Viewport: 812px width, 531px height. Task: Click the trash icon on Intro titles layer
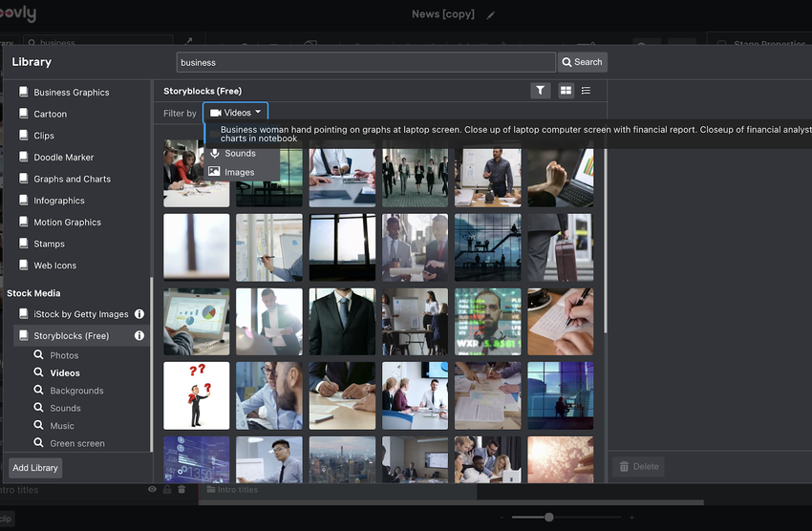coord(182,489)
